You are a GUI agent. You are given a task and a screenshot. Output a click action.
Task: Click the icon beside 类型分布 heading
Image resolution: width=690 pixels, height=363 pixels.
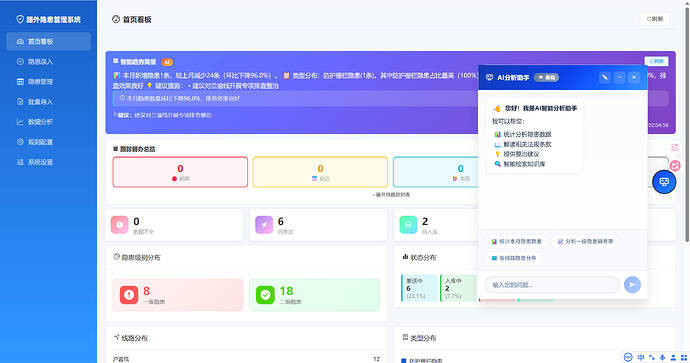click(405, 337)
